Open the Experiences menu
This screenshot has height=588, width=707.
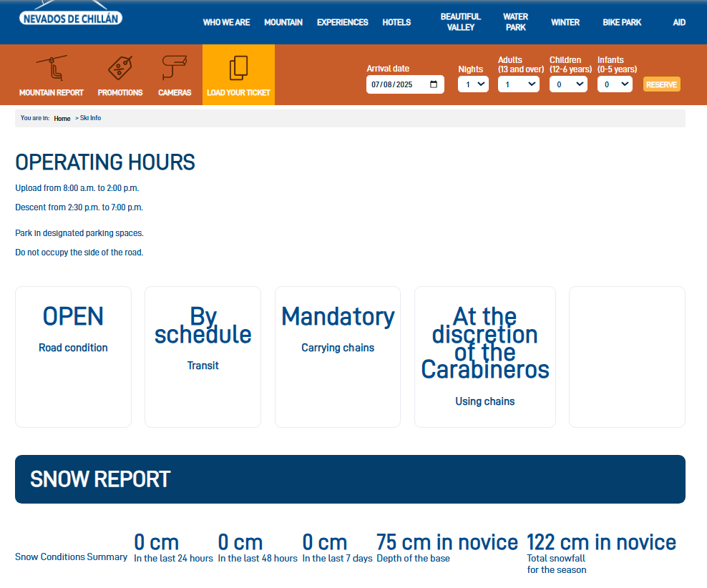(342, 22)
